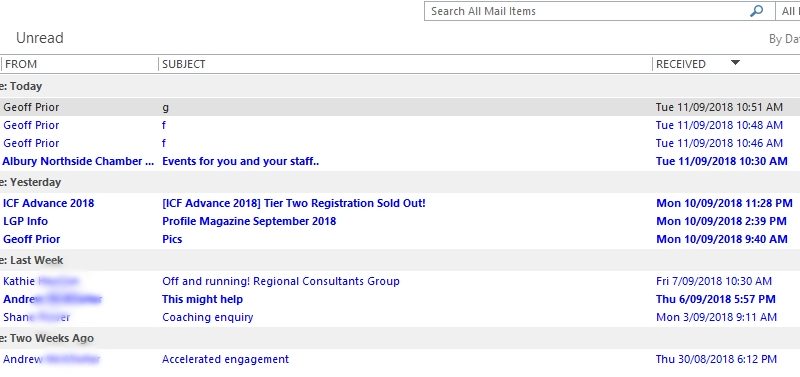Open the Pics email from Geoff Prior
The width and height of the screenshot is (800, 377).
[x=400, y=239]
